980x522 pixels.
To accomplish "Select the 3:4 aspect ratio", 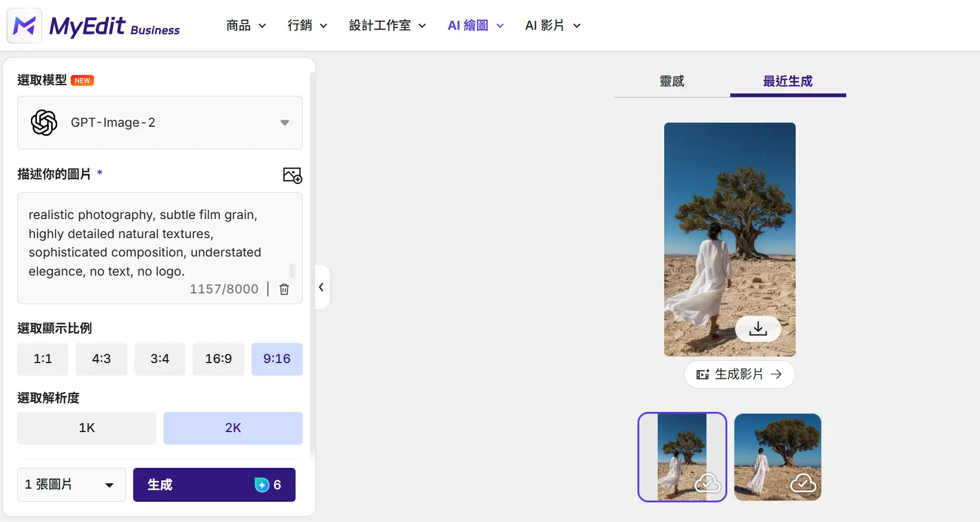I will coord(160,359).
